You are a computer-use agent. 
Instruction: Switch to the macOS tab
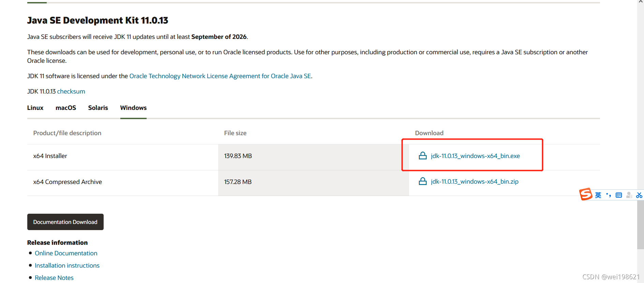pos(66,108)
